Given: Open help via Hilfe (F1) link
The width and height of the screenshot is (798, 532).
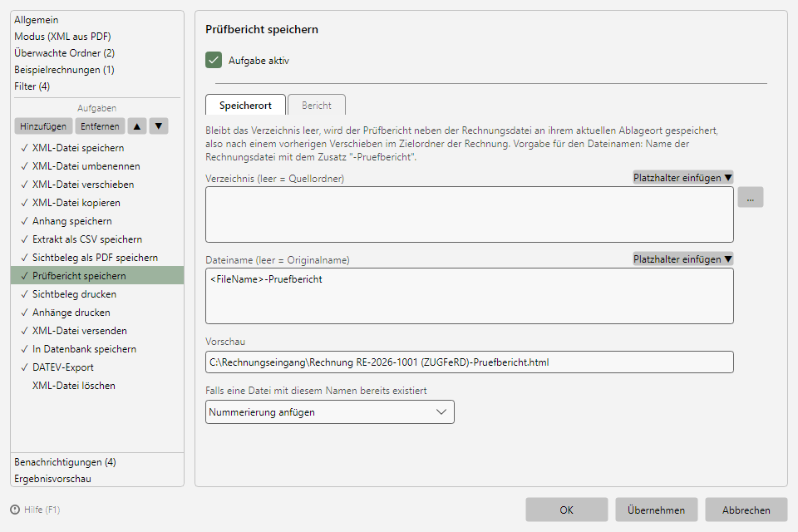Looking at the screenshot, I should (42, 510).
